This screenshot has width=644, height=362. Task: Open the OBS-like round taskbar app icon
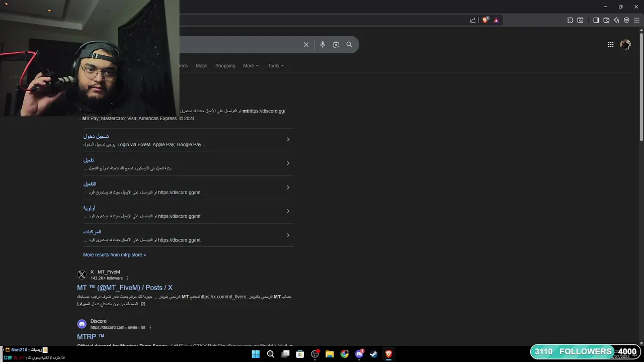click(315, 354)
